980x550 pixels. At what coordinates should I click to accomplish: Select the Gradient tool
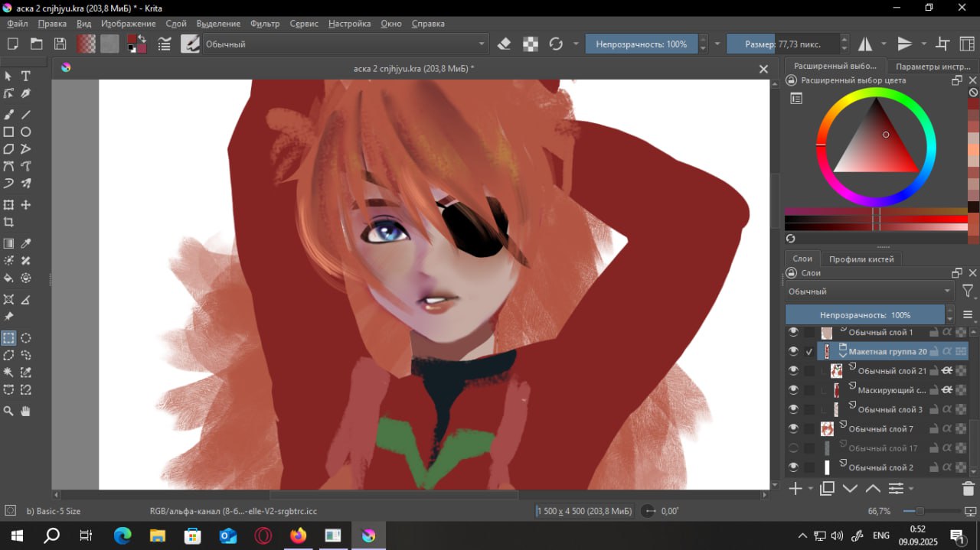pyautogui.click(x=8, y=243)
